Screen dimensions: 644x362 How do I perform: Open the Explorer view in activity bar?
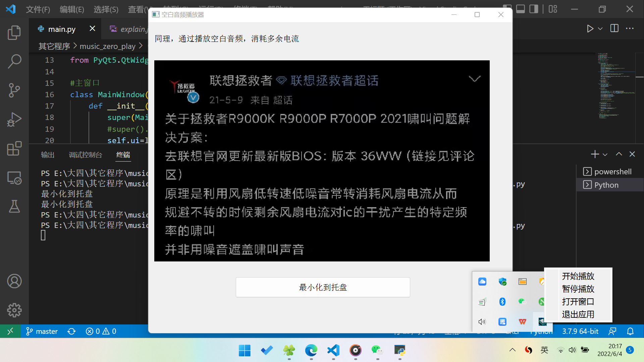(14, 33)
